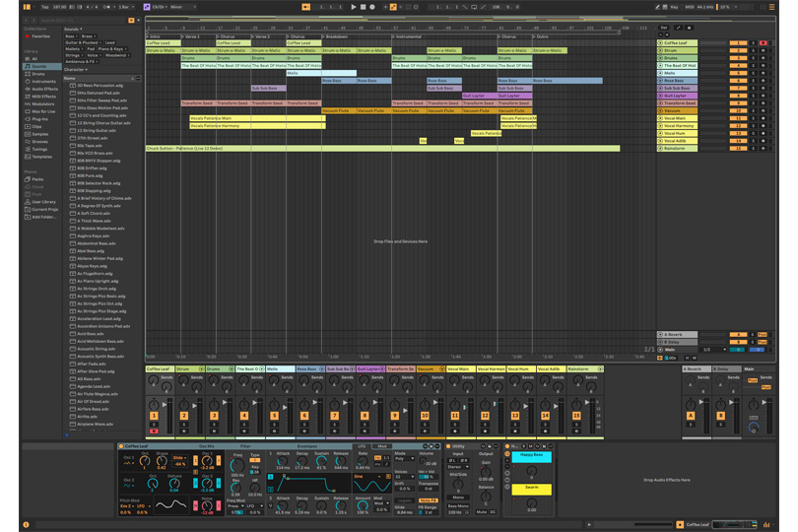Click the MIDI map mode button

690,7
